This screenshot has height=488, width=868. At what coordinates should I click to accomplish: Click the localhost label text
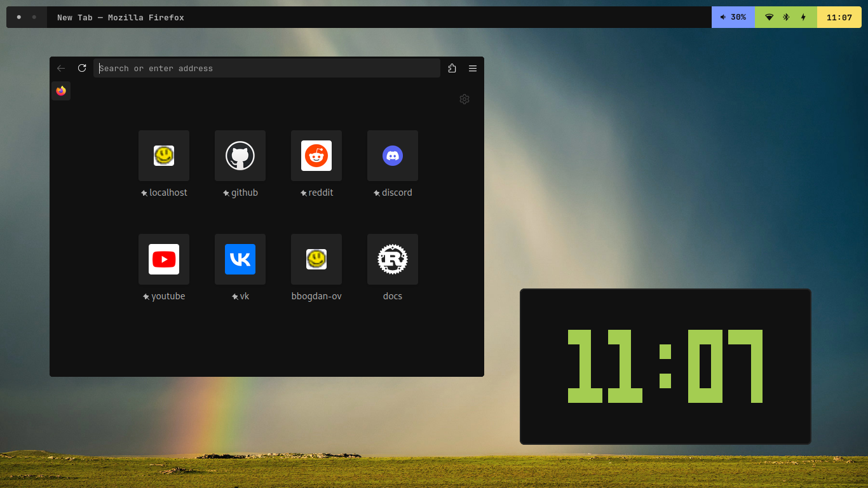[168, 193]
